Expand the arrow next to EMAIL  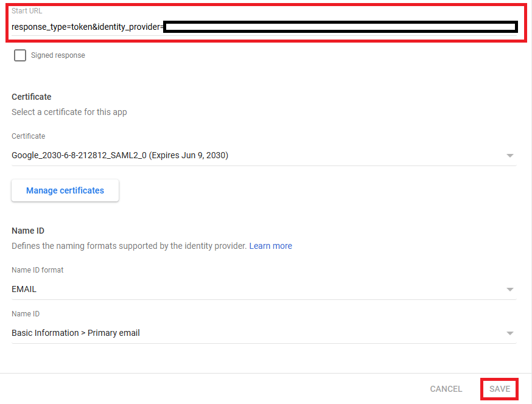click(x=509, y=290)
